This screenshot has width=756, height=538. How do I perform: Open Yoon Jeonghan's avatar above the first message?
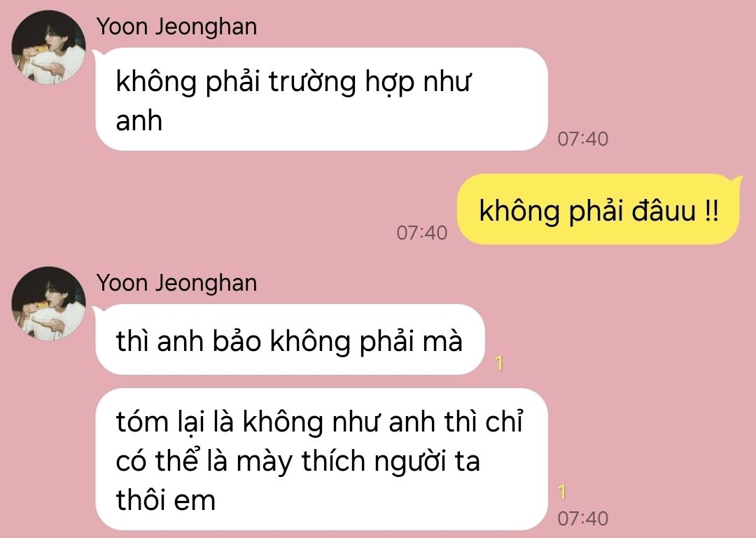pos(48,48)
